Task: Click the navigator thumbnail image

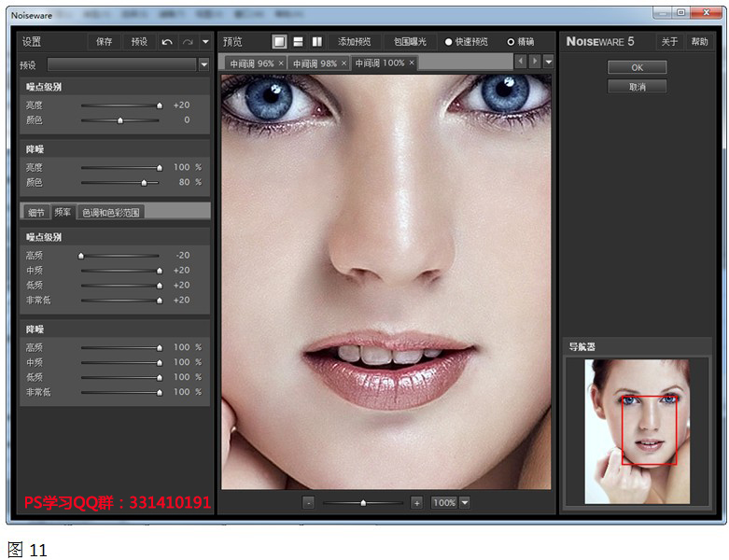Action: pyautogui.click(x=637, y=431)
